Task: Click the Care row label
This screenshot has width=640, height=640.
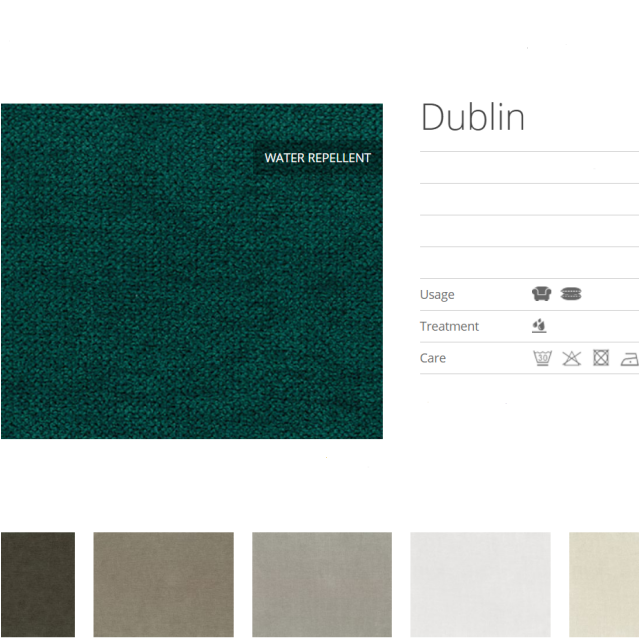Action: coord(433,358)
